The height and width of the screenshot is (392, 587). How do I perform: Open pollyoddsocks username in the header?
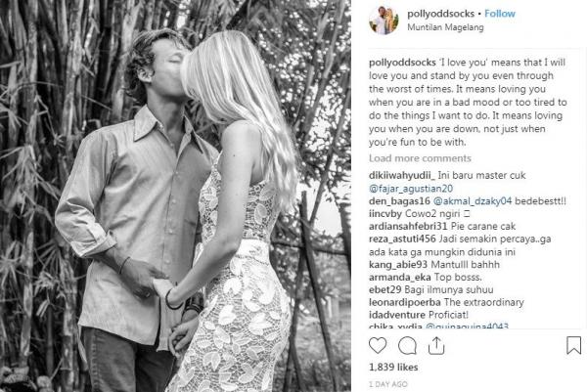(440, 14)
